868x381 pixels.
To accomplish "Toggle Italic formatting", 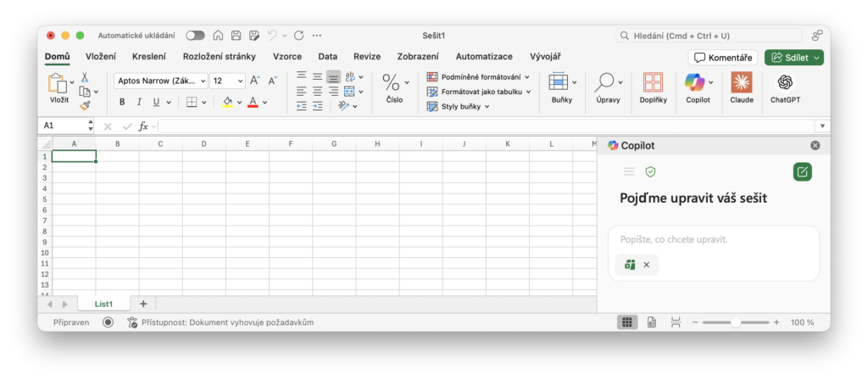I will click(x=140, y=102).
